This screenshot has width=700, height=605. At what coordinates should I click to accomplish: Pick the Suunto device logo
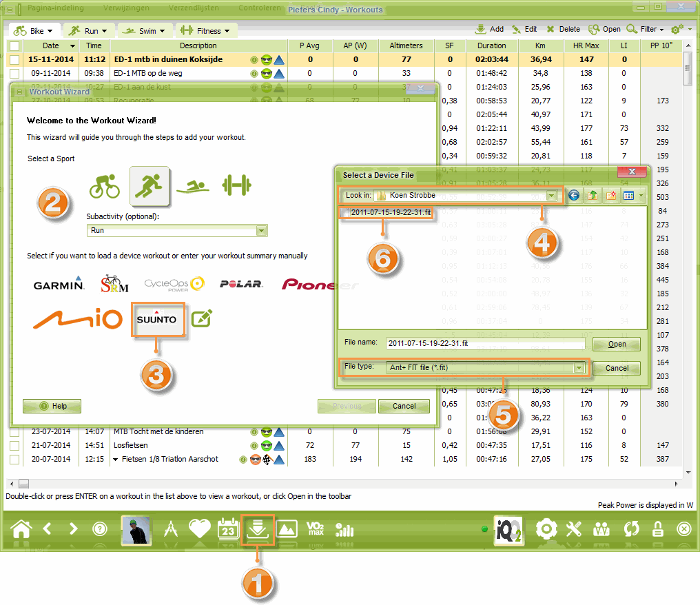156,319
